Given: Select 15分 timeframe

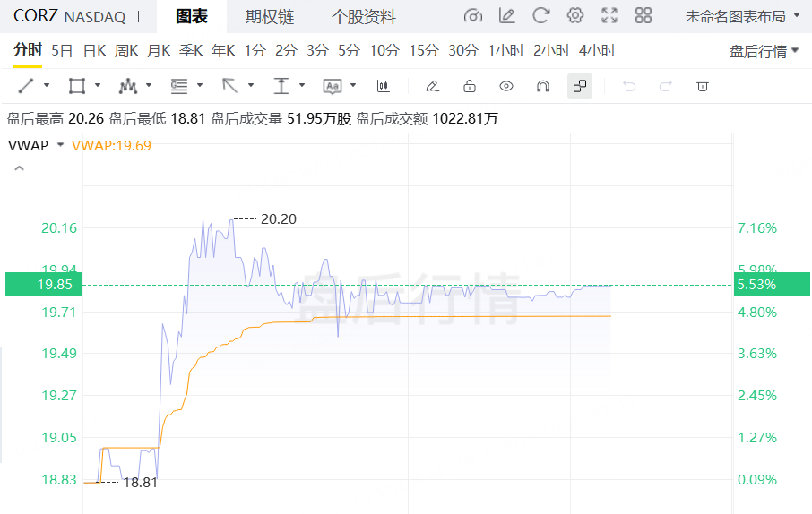Looking at the screenshot, I should click(x=424, y=51).
